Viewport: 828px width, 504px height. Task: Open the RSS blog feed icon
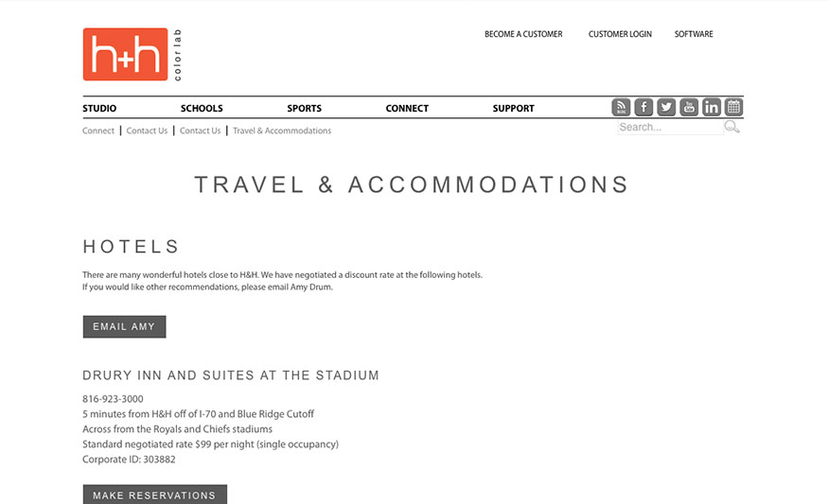coord(621,107)
